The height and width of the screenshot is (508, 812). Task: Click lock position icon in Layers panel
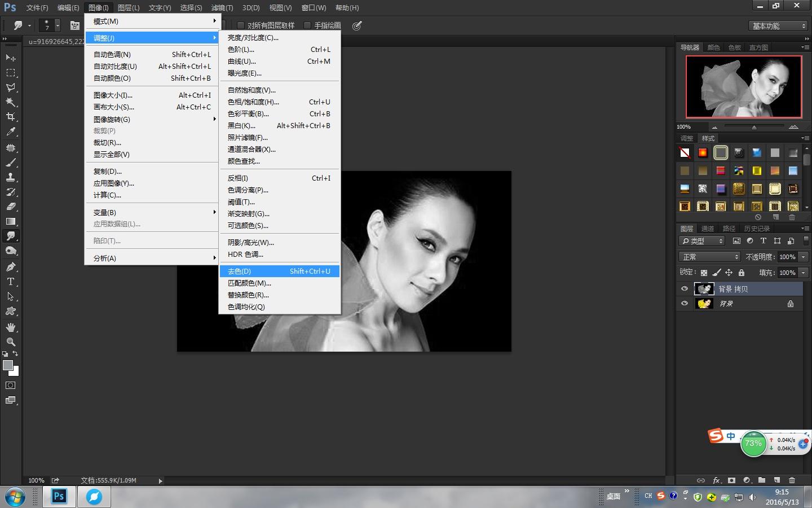(x=729, y=273)
